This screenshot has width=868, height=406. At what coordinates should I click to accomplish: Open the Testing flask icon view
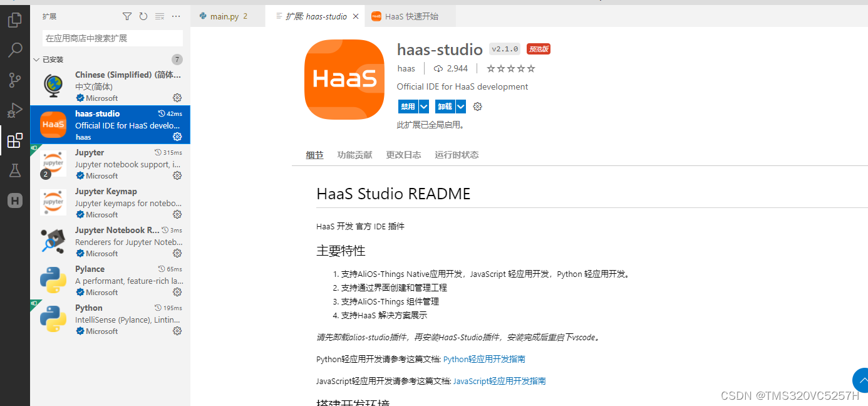tap(14, 170)
